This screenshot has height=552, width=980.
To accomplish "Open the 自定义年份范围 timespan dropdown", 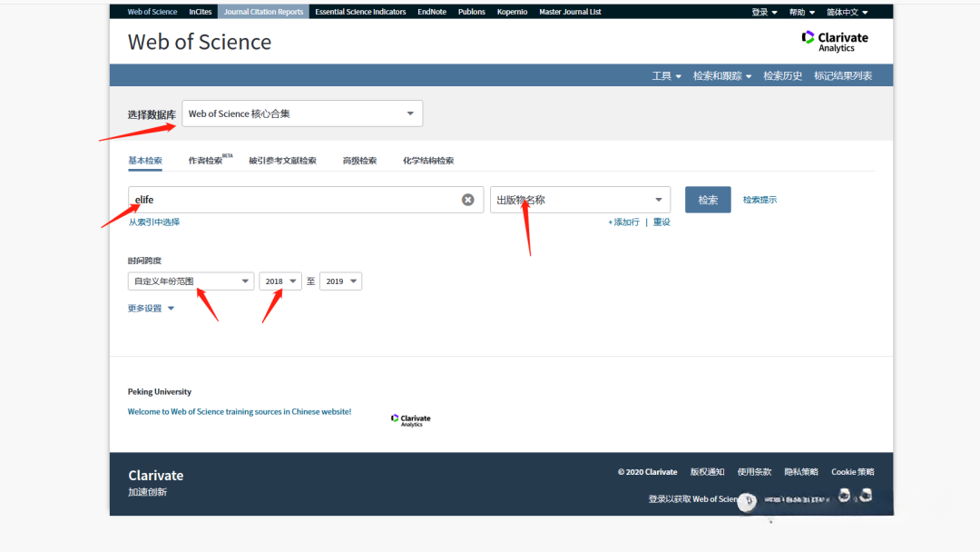I will click(191, 281).
